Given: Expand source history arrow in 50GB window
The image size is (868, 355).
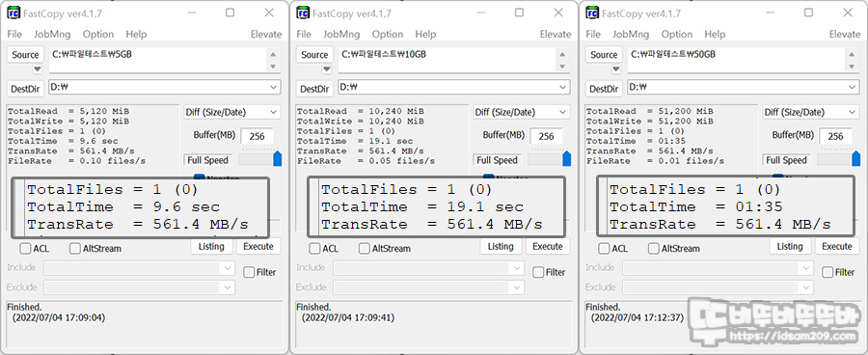Looking at the screenshot, I should pyautogui.click(x=616, y=69).
